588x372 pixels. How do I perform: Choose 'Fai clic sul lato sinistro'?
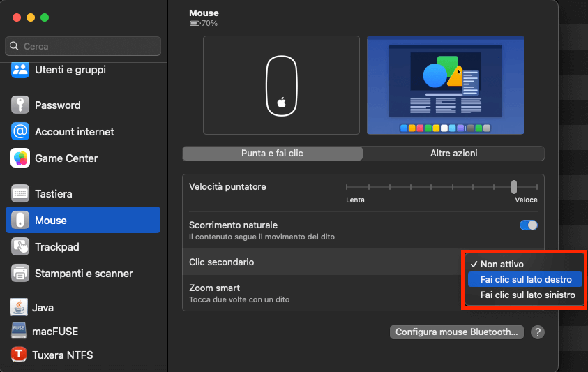point(527,295)
